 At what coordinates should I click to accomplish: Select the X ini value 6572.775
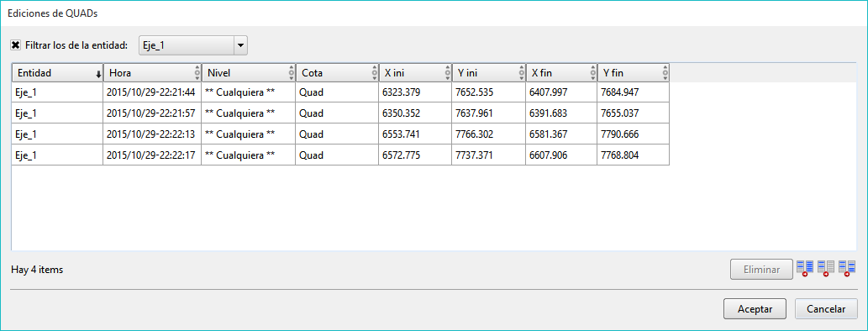415,155
